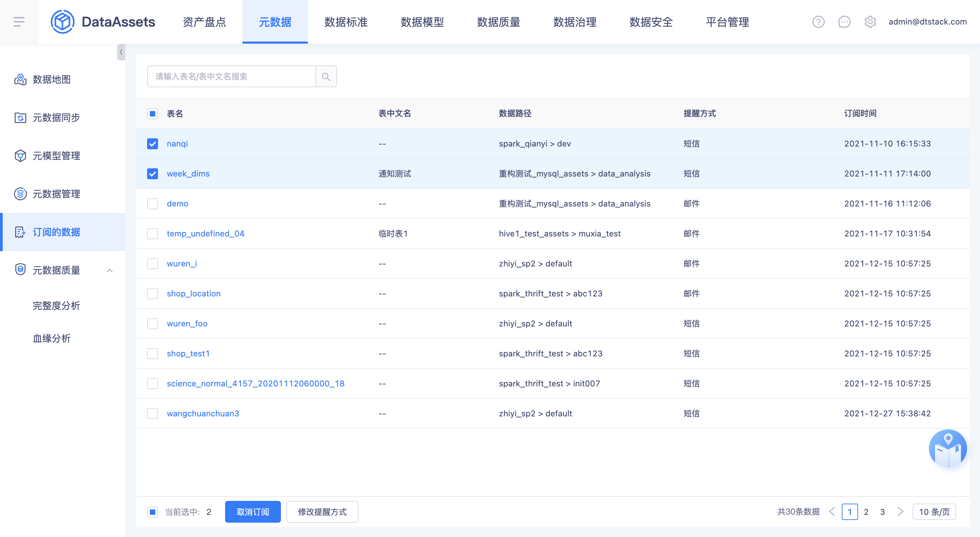
Task: Click the 元数据管理 sidebar icon
Action: 20,194
